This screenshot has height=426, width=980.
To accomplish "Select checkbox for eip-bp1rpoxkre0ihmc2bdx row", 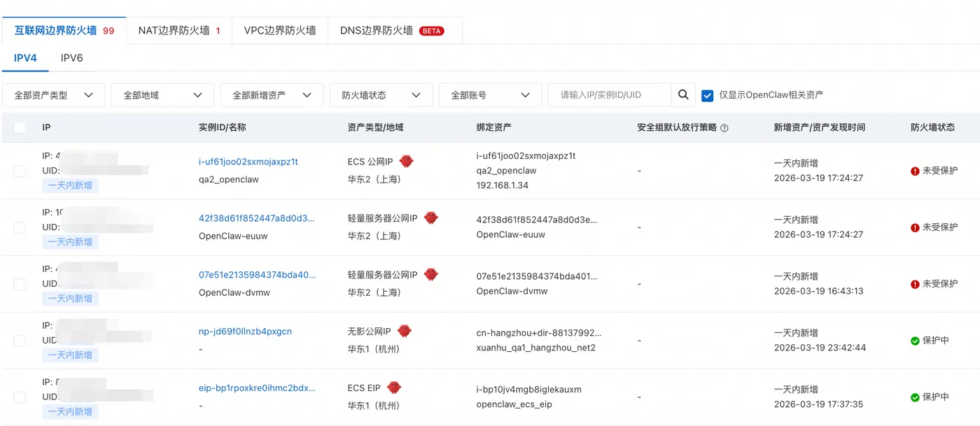I will [x=20, y=397].
